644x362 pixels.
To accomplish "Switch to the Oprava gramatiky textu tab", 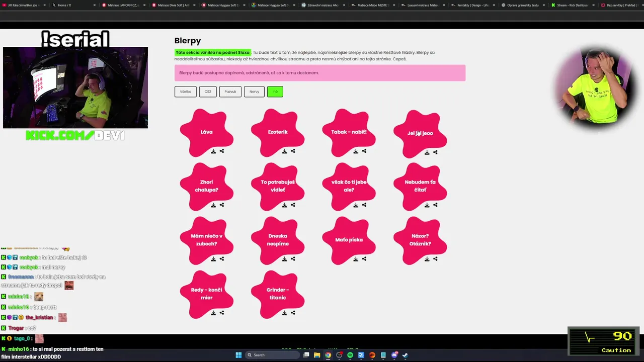I will 522,5.
